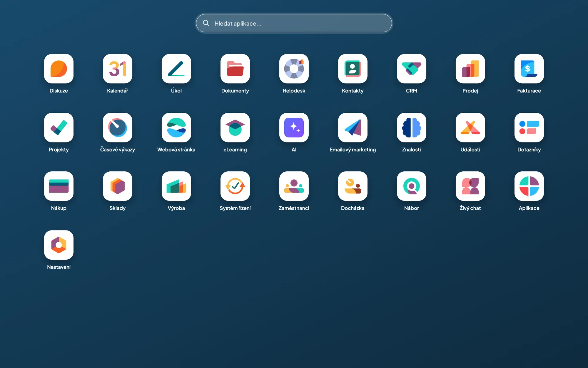Open the eLearning app
This screenshot has width=588, height=368.
235,127
